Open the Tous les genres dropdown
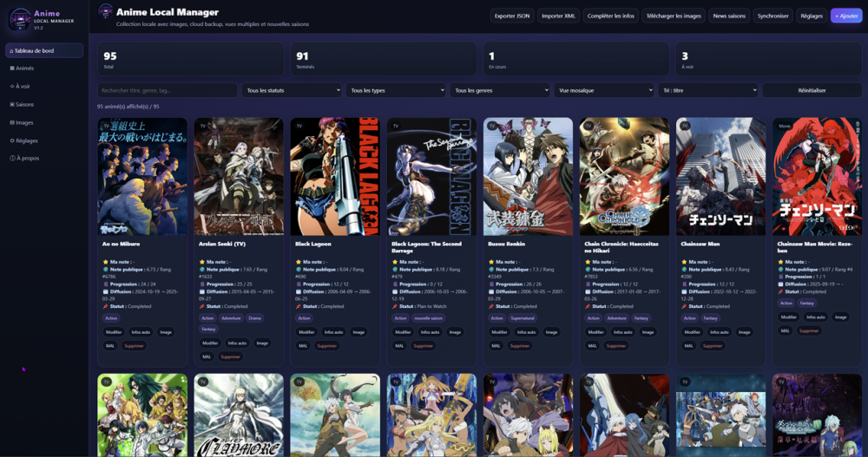The image size is (868, 457). pyautogui.click(x=500, y=90)
